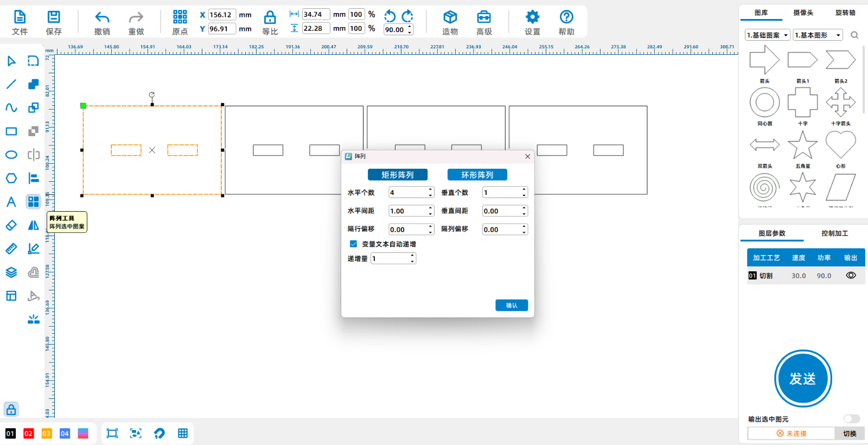This screenshot has height=445, width=868.
Task: Open the 控制加工 tab
Action: (x=834, y=233)
